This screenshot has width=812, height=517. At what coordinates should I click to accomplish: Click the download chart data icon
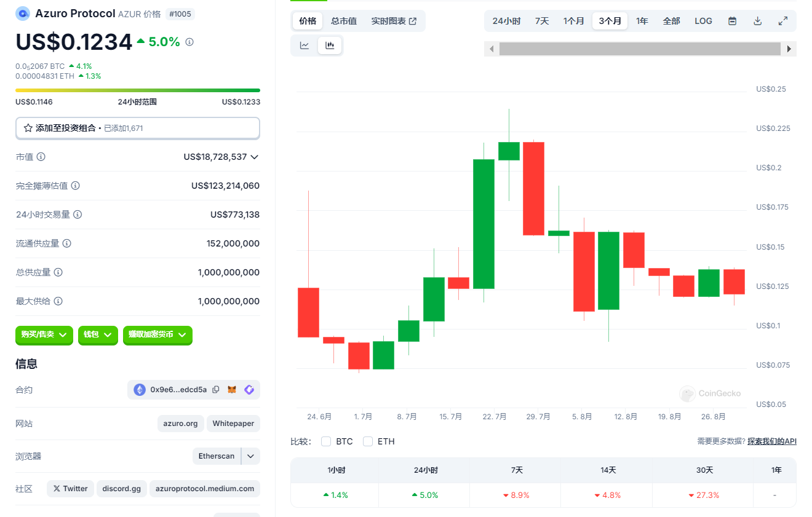pyautogui.click(x=758, y=21)
